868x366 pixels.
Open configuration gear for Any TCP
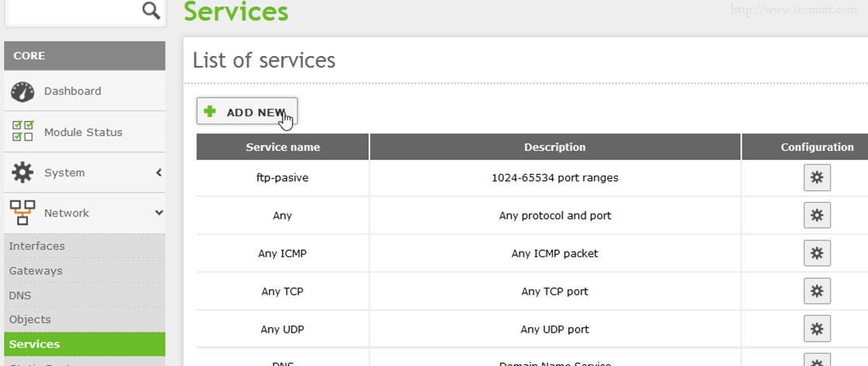click(x=817, y=291)
